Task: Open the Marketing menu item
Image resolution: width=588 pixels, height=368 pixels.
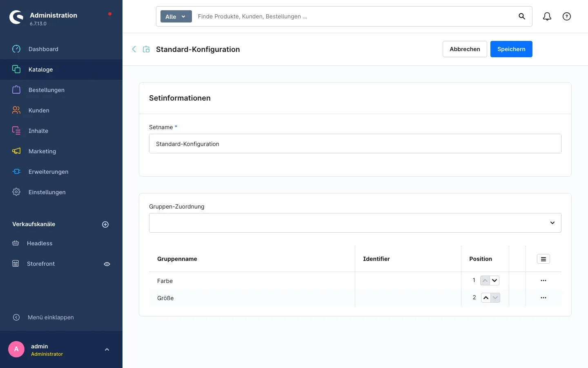Action: tap(61, 151)
